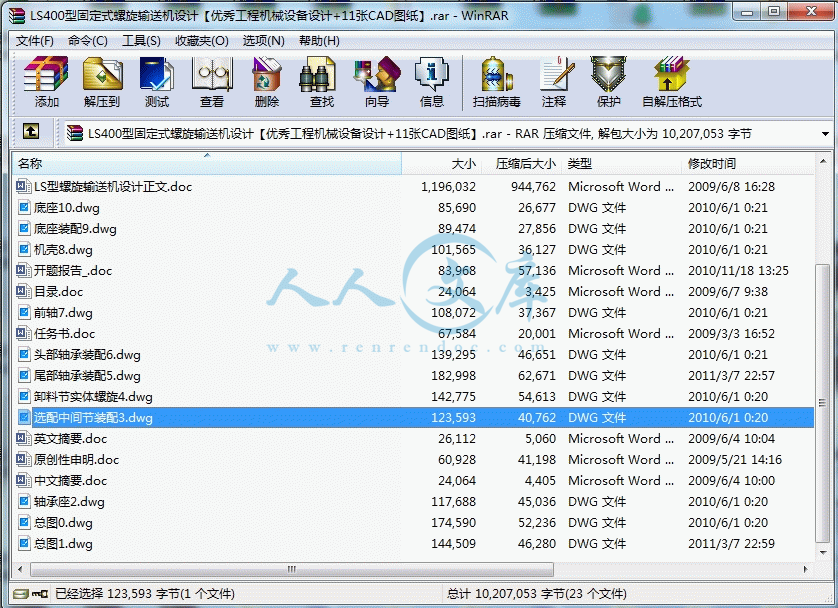Click the 解压到 (Extract To) toolbar icon
The image size is (838, 608).
(102, 82)
